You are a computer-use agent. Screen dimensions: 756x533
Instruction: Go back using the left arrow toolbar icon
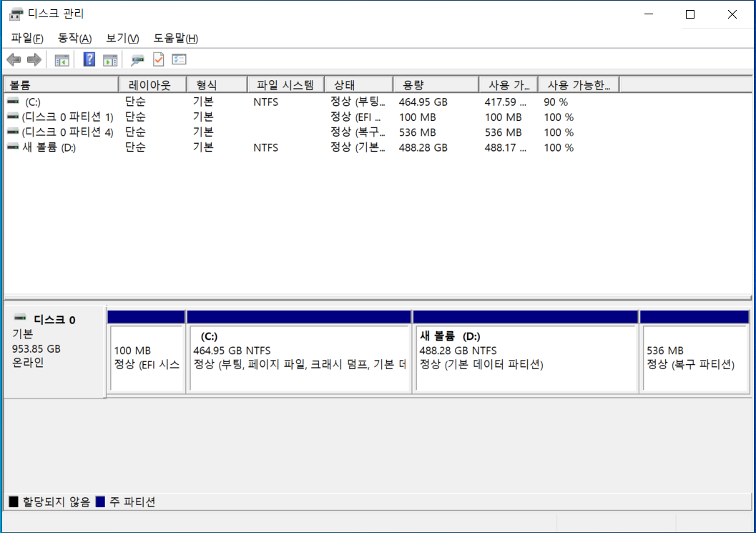pyautogui.click(x=14, y=60)
